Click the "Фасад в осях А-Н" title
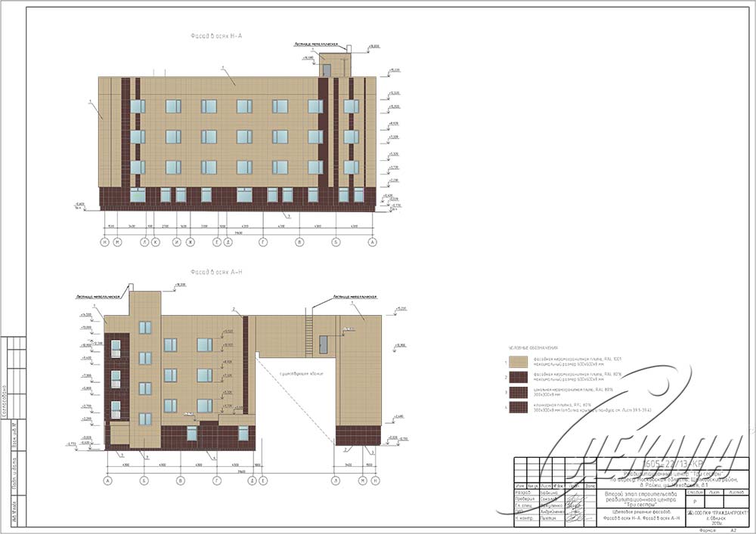The image size is (756, 534). pos(215,272)
